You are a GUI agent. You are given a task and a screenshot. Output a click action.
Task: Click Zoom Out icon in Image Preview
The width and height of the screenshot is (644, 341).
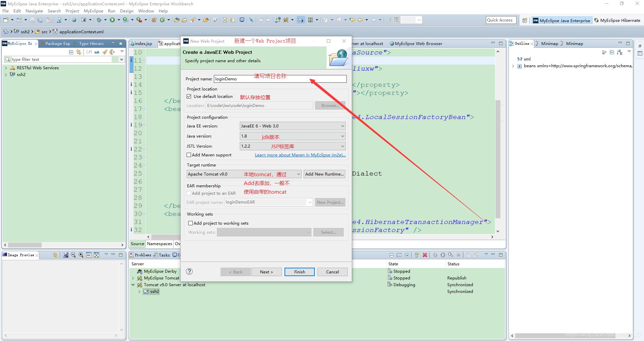click(x=73, y=255)
